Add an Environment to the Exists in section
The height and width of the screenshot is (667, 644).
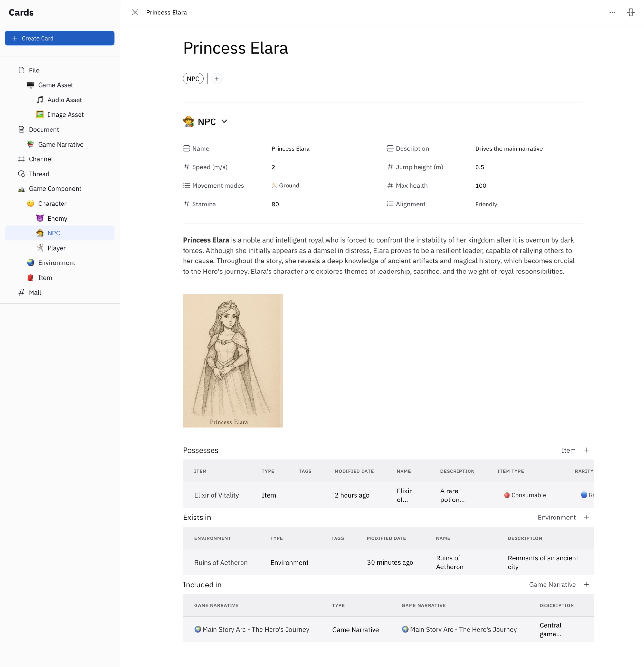click(x=586, y=517)
